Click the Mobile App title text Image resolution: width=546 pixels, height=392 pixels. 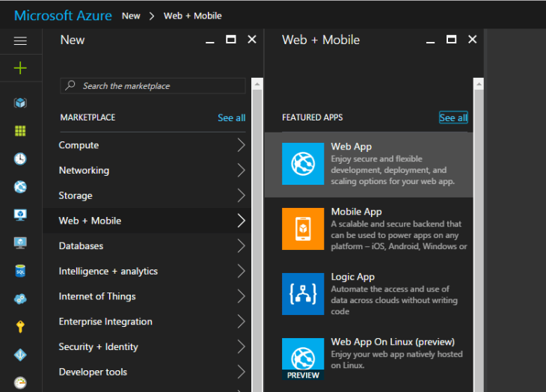pyautogui.click(x=356, y=212)
